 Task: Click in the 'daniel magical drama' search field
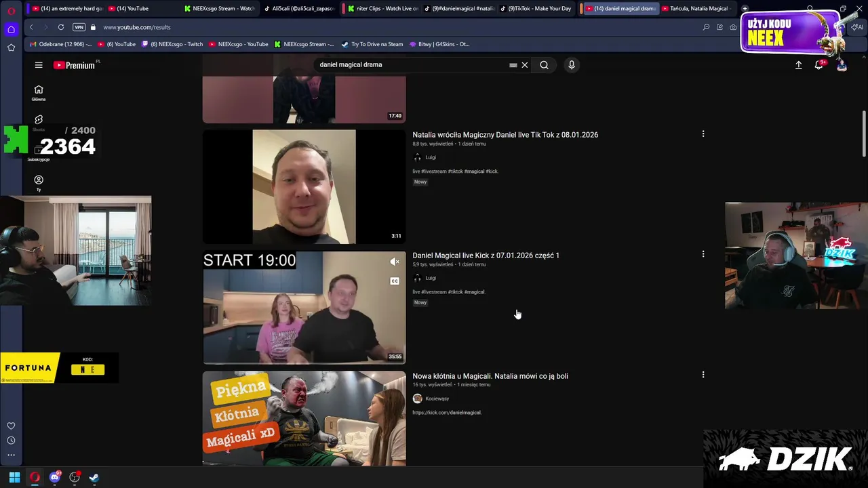(412, 65)
